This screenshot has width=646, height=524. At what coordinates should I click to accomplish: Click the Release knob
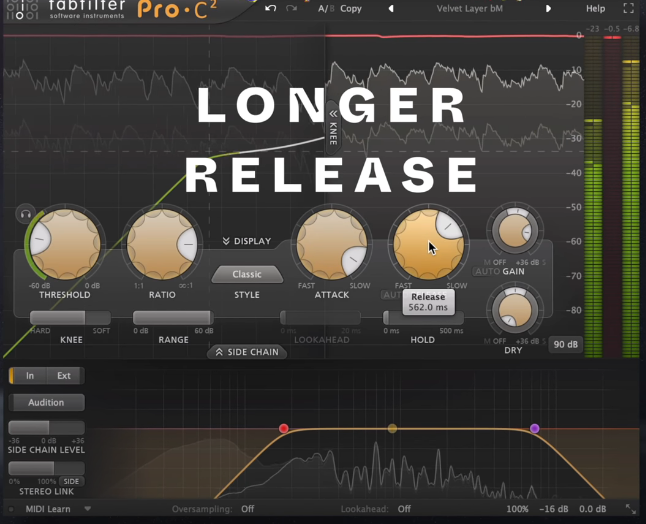pyautogui.click(x=428, y=244)
